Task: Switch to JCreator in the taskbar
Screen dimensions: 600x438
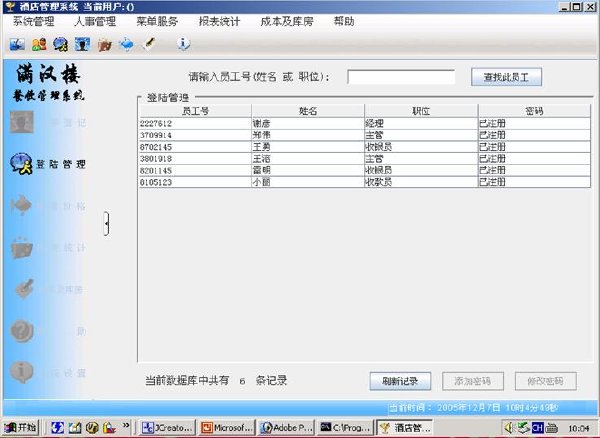Action: coord(167,427)
